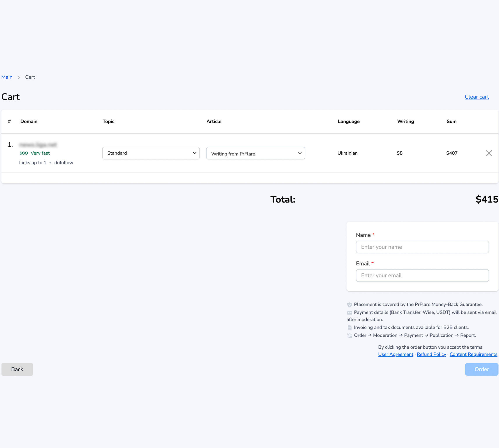
Task: Open the Refund Policy link
Action: [431, 354]
